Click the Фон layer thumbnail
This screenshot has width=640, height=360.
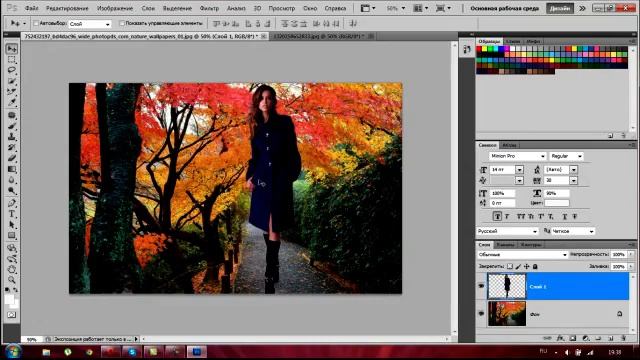pos(507,313)
